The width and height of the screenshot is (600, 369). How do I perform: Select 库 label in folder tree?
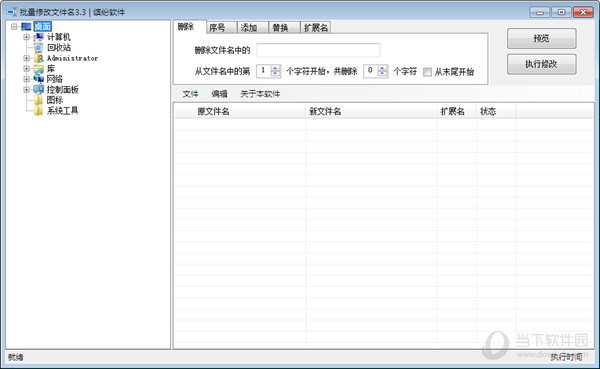(51, 69)
